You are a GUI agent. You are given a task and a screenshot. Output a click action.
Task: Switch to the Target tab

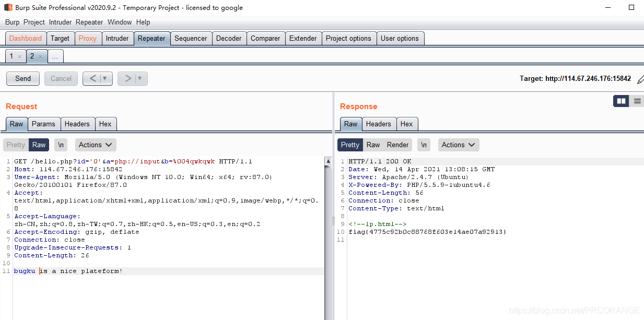(60, 38)
